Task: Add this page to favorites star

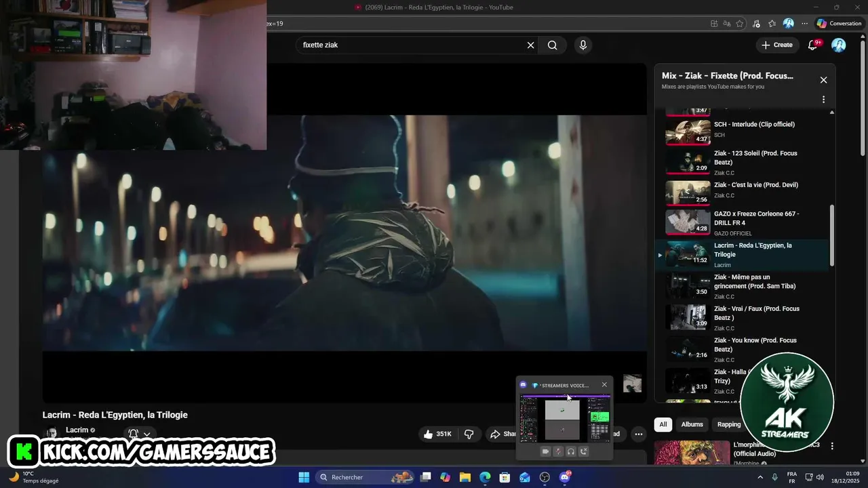Action: click(740, 24)
